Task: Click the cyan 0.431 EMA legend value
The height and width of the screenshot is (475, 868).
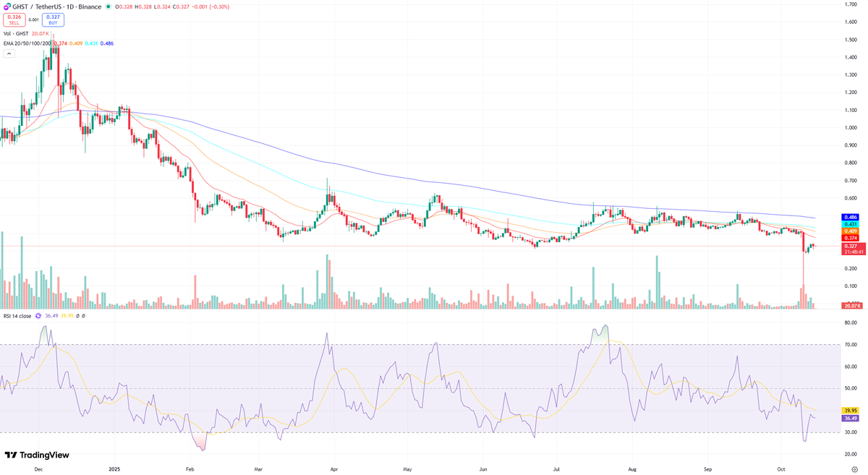Action: pos(91,43)
